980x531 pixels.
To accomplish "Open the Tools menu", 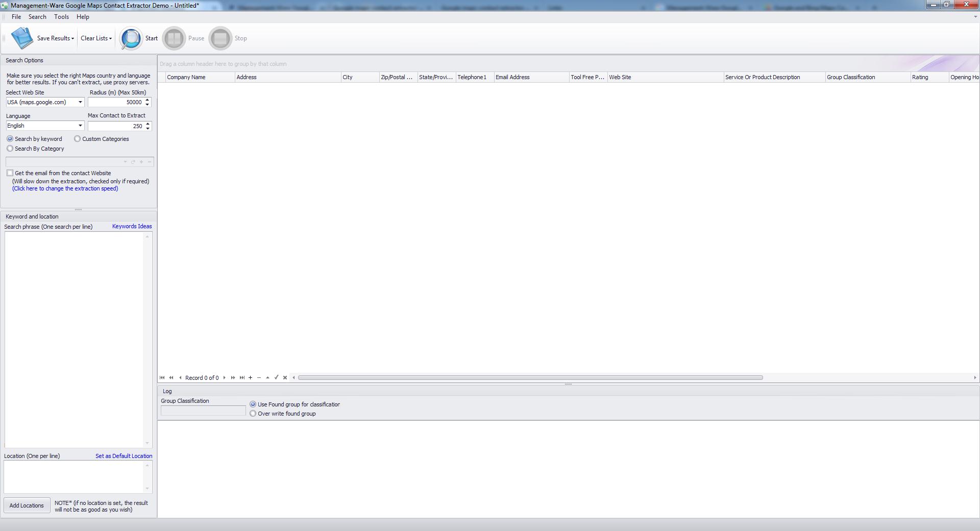I will (x=61, y=17).
